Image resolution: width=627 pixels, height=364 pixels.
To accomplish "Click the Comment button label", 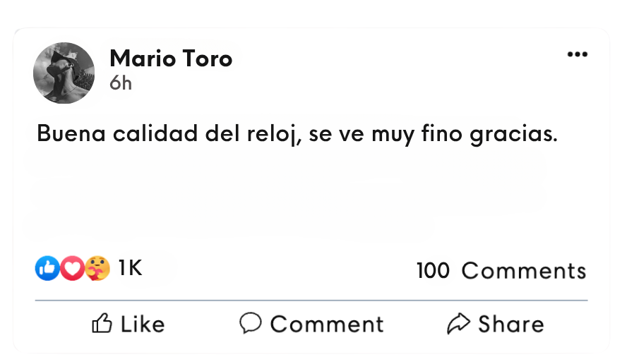I will click(x=326, y=324).
